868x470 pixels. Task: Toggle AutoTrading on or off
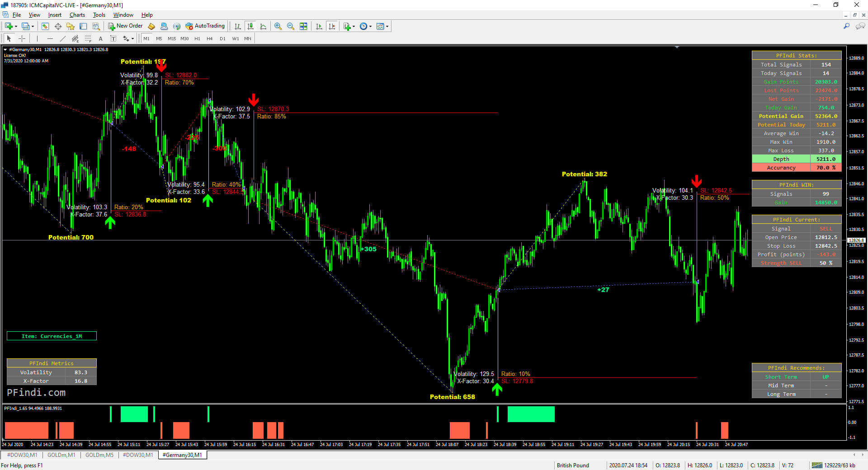click(205, 26)
